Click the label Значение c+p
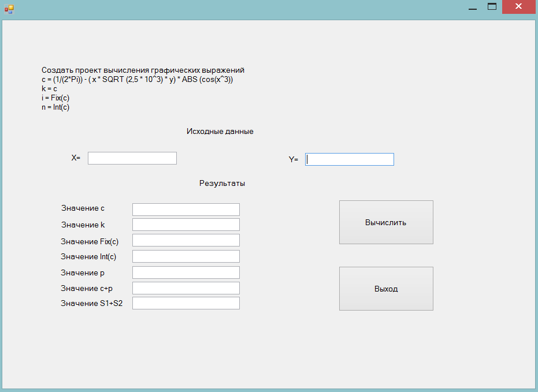Image resolution: width=538 pixels, height=392 pixels. pos(87,289)
